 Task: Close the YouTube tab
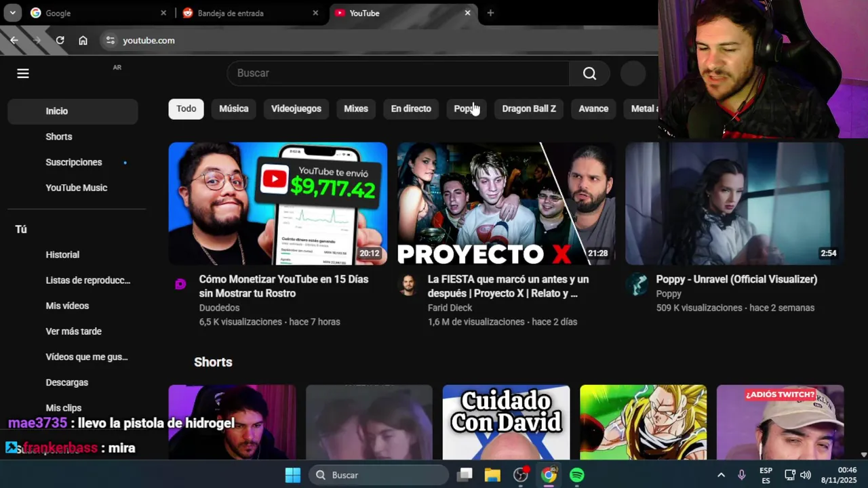point(467,13)
